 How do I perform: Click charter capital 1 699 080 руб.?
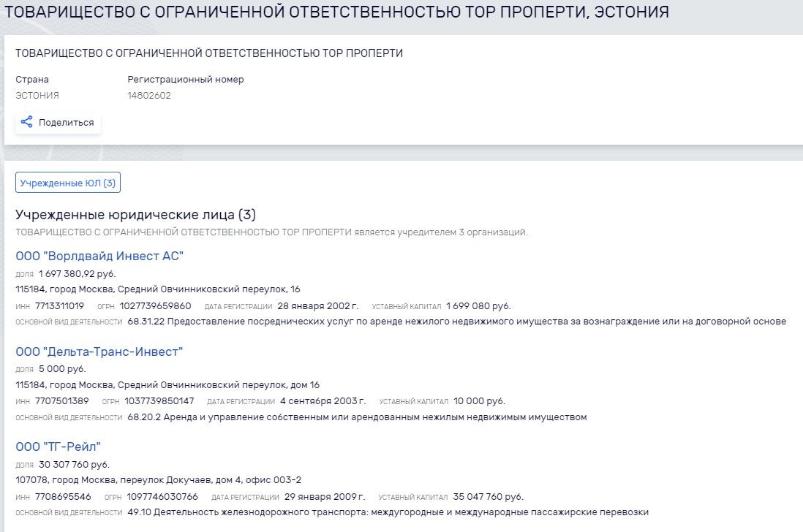point(478,306)
